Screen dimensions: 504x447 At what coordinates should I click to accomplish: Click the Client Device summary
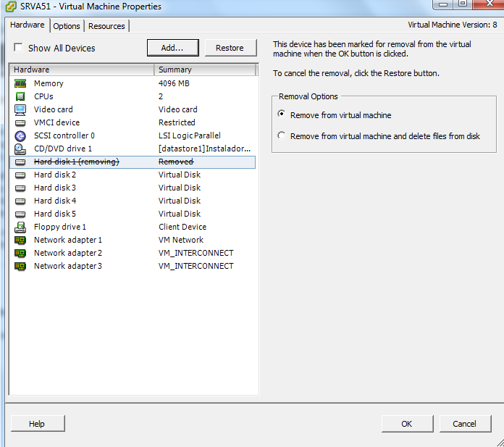182,227
